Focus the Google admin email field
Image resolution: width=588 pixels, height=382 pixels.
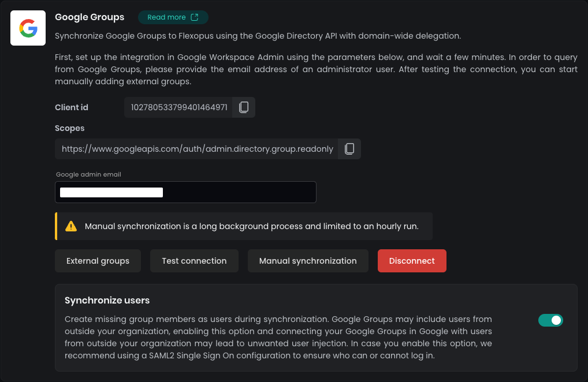click(185, 193)
